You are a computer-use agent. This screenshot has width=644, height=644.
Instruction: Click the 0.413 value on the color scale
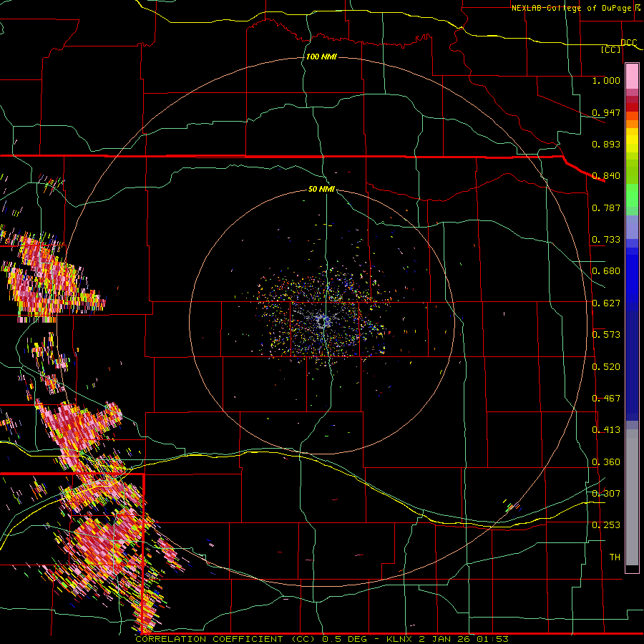pyautogui.click(x=606, y=430)
